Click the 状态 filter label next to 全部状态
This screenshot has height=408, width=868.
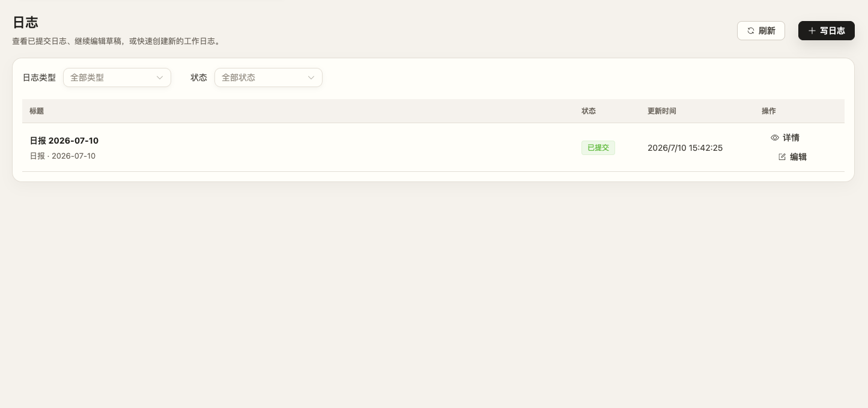click(x=199, y=78)
